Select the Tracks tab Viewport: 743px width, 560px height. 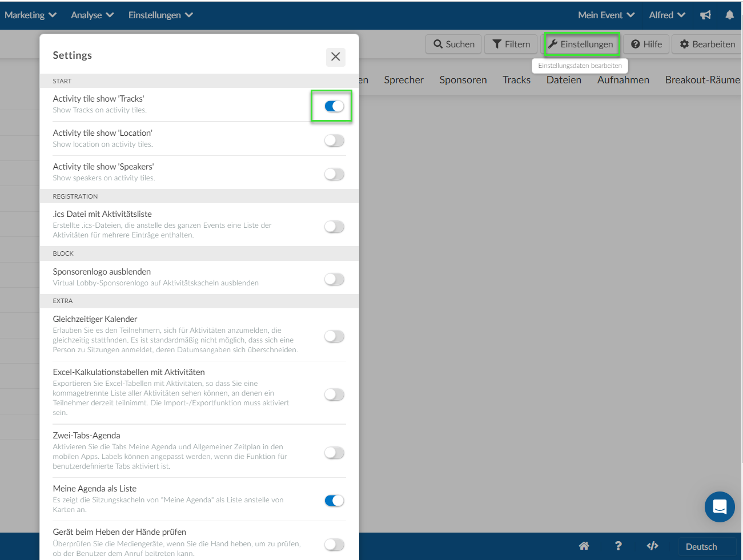pos(516,80)
